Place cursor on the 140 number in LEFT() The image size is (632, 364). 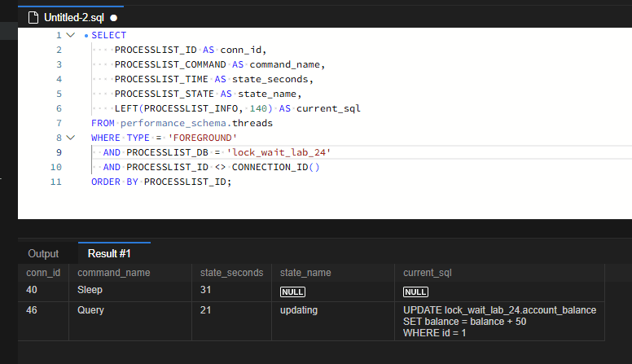258,108
